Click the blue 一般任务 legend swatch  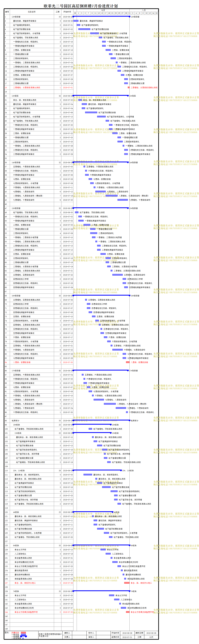tap(23, 635)
